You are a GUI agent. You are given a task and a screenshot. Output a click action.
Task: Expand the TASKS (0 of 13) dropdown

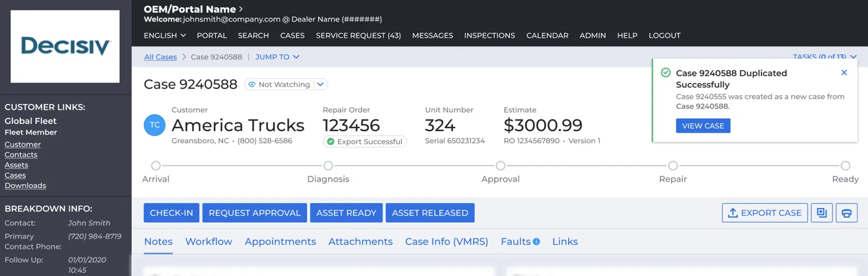click(x=824, y=57)
